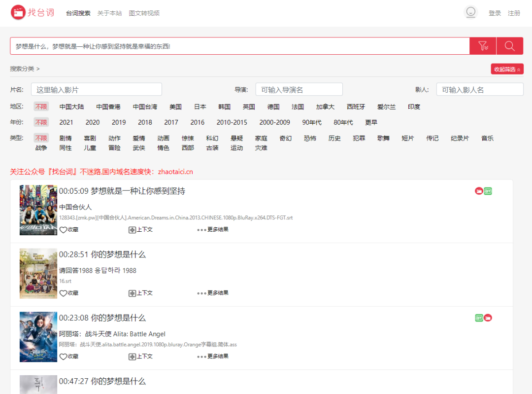The height and width of the screenshot is (394, 532).
Task: Click green iQIYI icon on Alita row
Action: [x=479, y=318]
